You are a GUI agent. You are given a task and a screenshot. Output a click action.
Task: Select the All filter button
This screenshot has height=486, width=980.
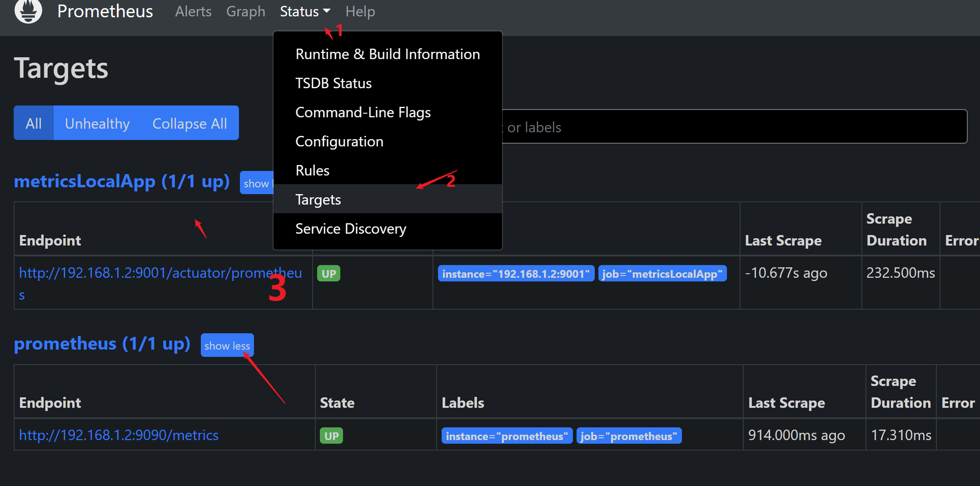pos(34,123)
